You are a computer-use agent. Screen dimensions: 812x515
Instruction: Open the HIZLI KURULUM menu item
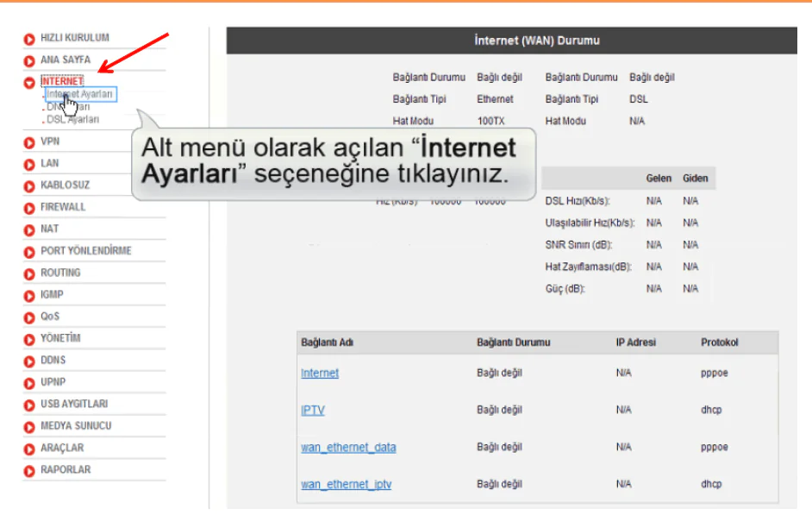(75, 37)
